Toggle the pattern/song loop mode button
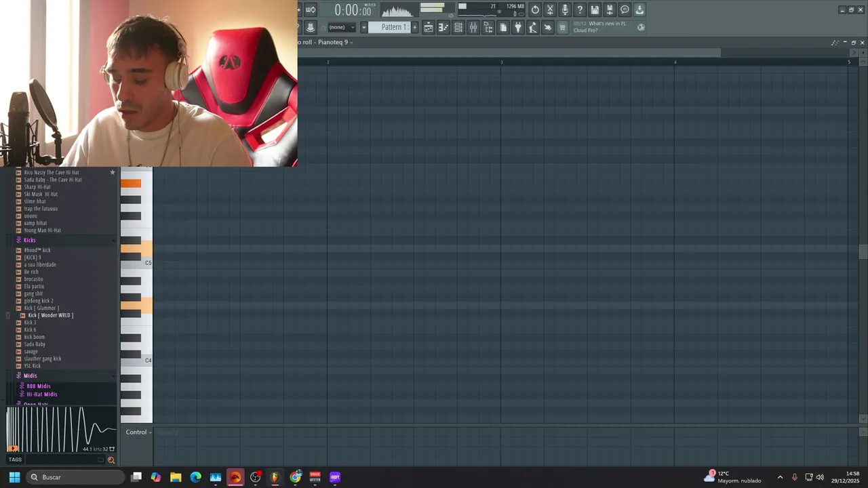This screenshot has width=868, height=488. (311, 9)
